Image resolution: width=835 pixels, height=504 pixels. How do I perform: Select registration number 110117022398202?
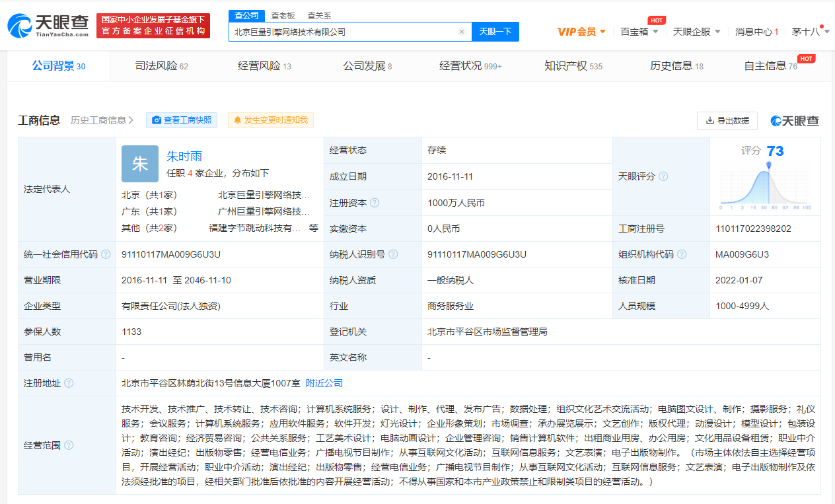[753, 229]
